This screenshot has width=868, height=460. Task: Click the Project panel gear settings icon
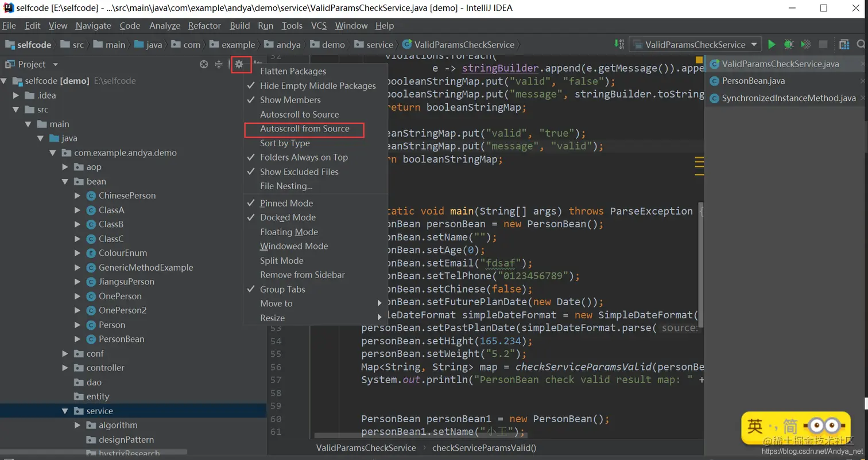pos(239,64)
